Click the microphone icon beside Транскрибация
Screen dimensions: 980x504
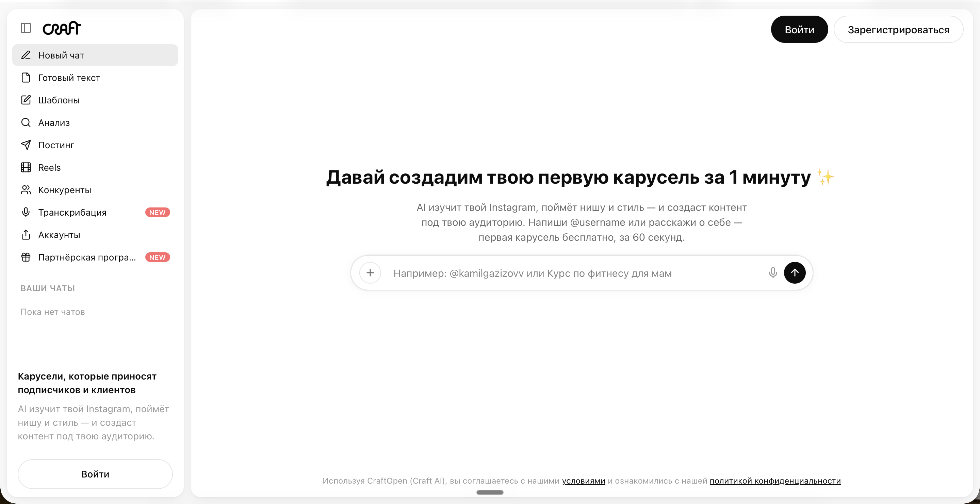[x=26, y=212]
